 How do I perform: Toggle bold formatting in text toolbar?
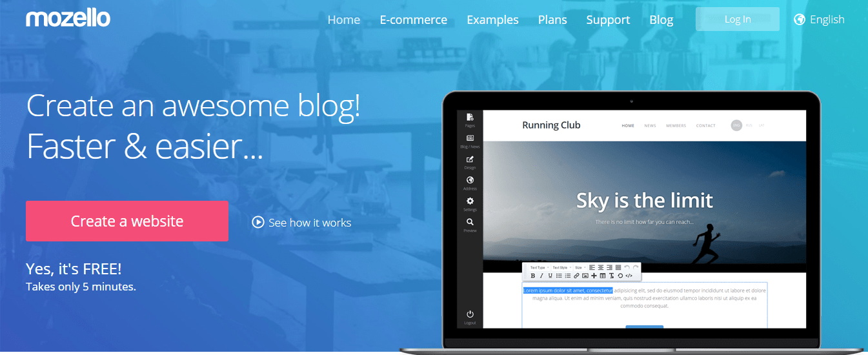pos(533,276)
